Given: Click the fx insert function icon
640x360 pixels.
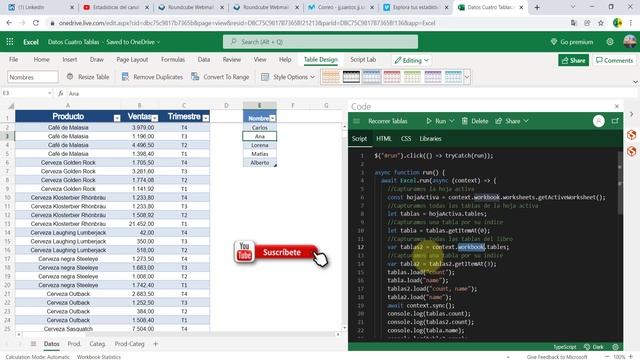Looking at the screenshot, I should (x=60, y=93).
